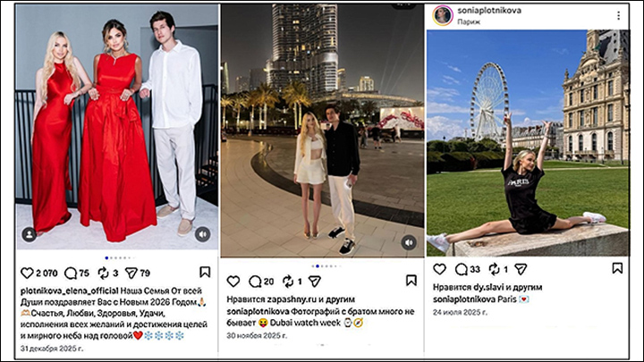Open the 20 comments on Dubai post
644x362 pixels.
(x=255, y=282)
